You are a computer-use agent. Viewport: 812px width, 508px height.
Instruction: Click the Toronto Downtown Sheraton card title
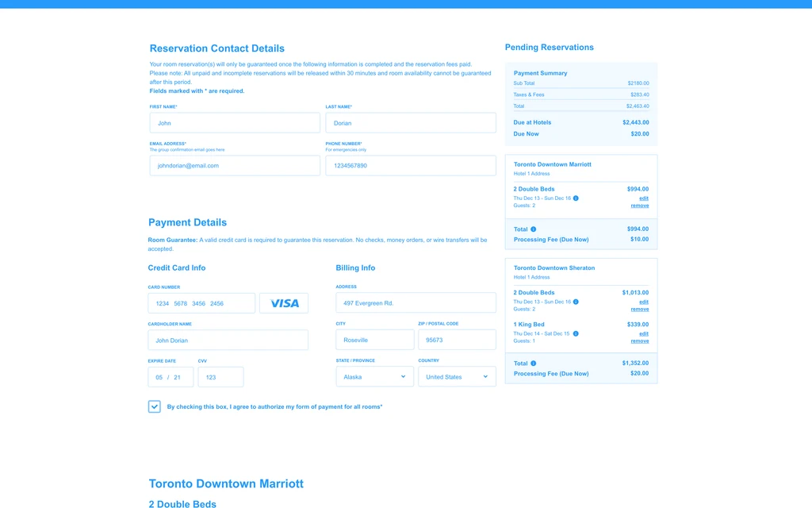(x=554, y=268)
